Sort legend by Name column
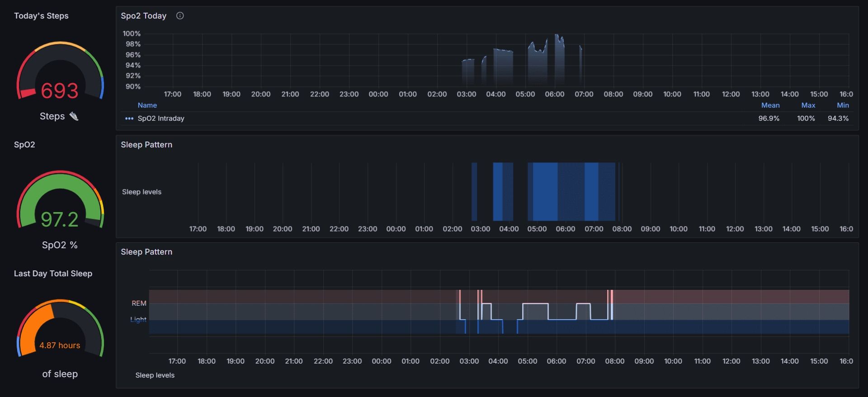This screenshot has width=868, height=397. (x=147, y=105)
